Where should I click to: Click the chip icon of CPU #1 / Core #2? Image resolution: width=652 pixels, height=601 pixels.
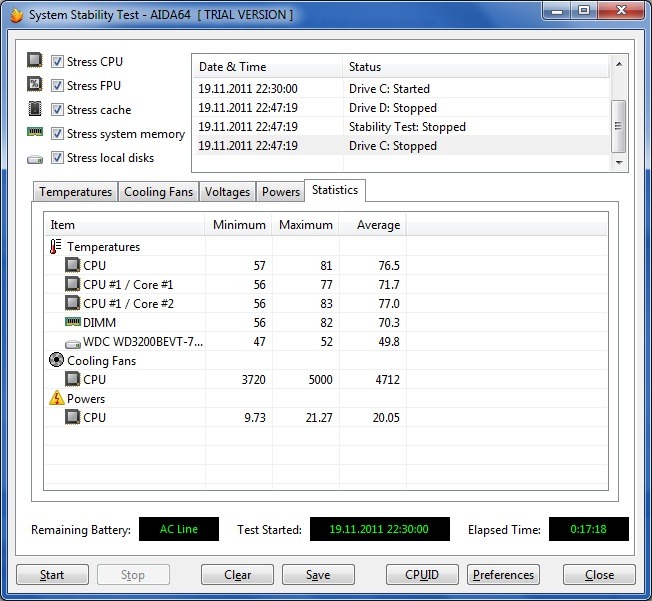click(x=72, y=303)
